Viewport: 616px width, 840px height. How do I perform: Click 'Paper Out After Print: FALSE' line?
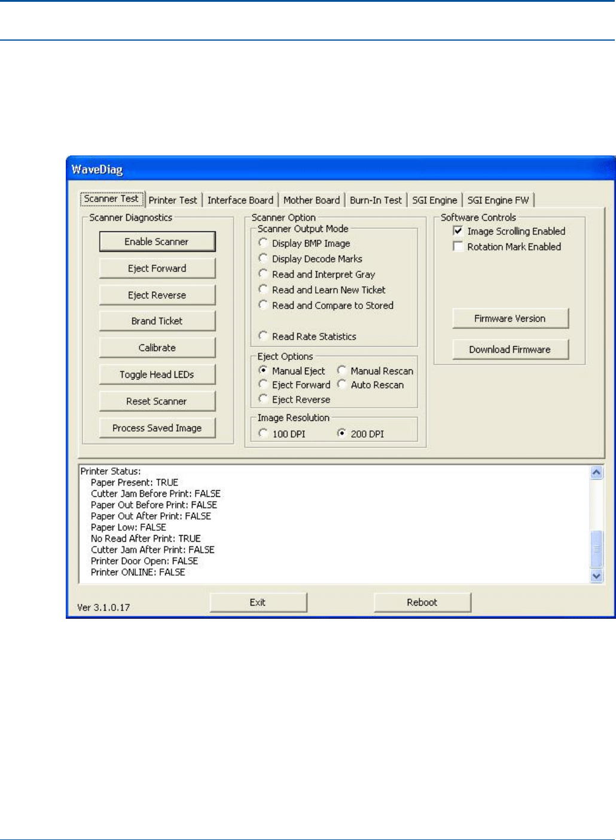pyautogui.click(x=151, y=516)
